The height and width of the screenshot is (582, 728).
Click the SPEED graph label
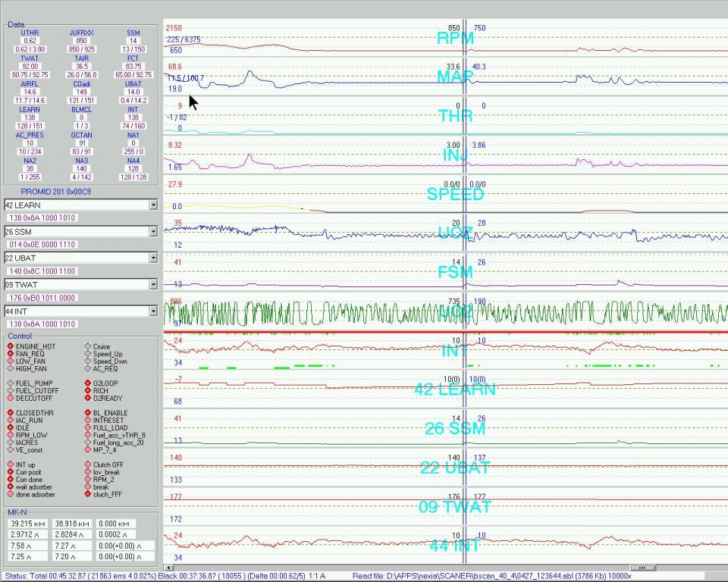[x=455, y=194]
